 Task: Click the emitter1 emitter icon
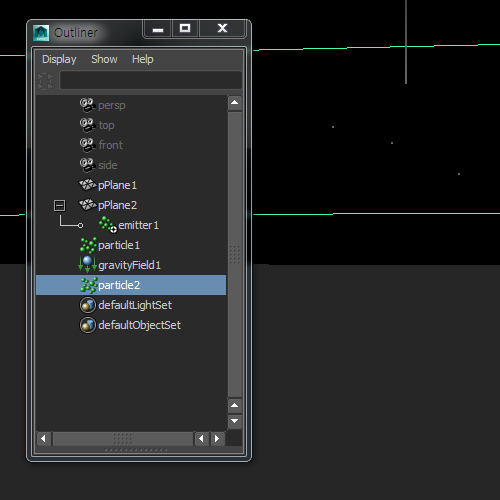coord(108,224)
